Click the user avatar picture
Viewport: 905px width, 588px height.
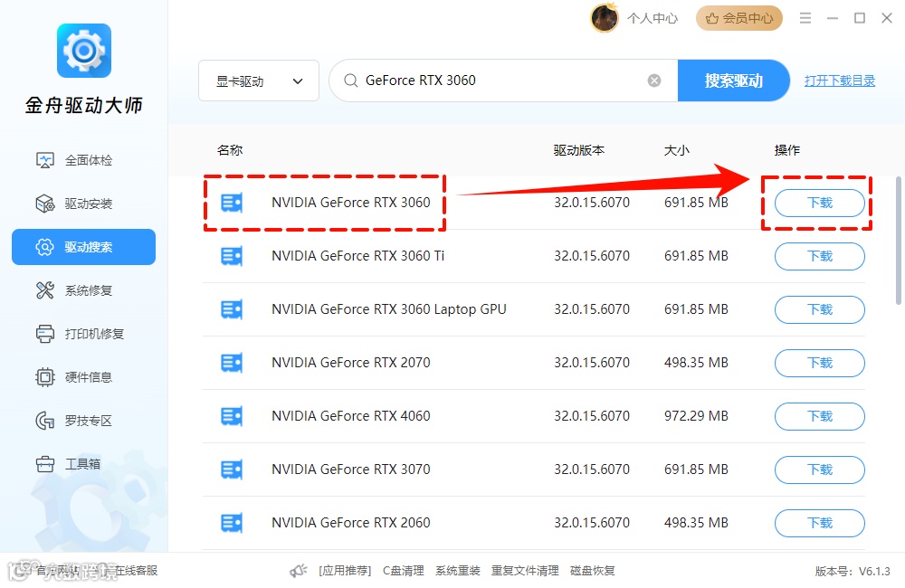(605, 18)
